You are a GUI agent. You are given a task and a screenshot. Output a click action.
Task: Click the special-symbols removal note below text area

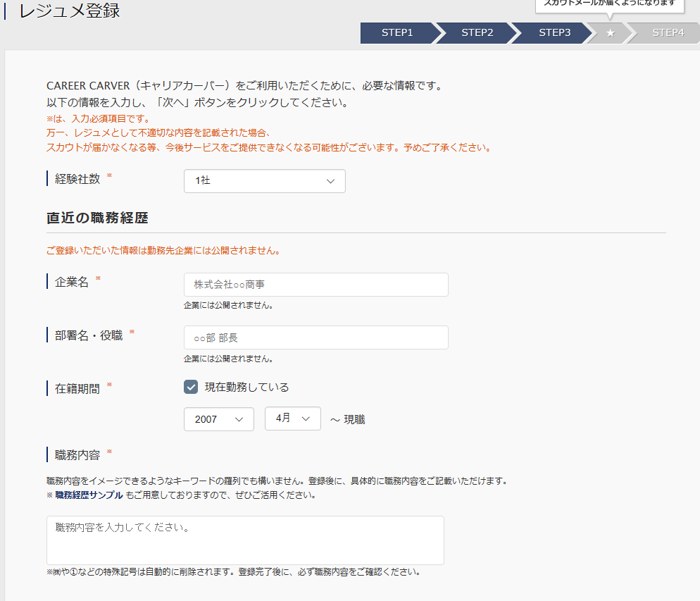(x=234, y=572)
